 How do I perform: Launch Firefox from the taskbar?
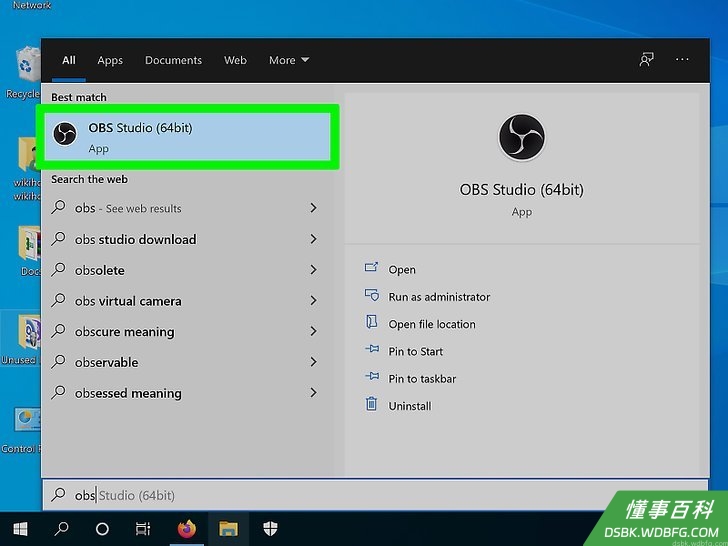pyautogui.click(x=187, y=529)
